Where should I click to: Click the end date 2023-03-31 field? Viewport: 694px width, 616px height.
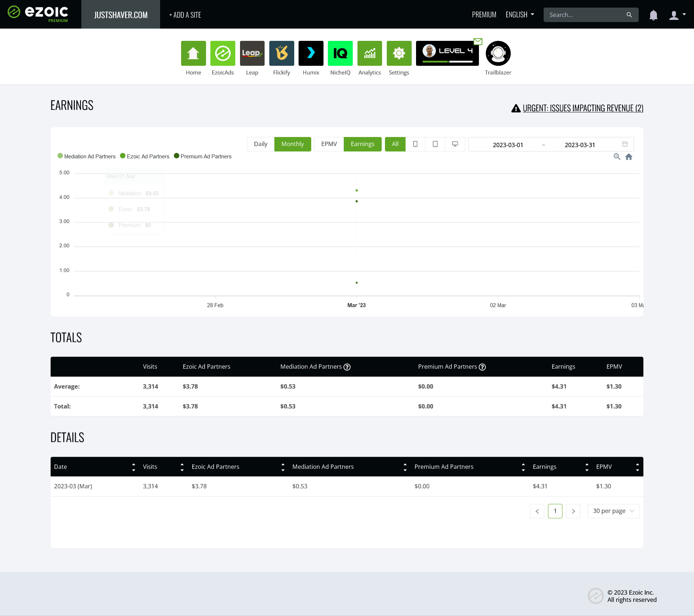coord(580,145)
